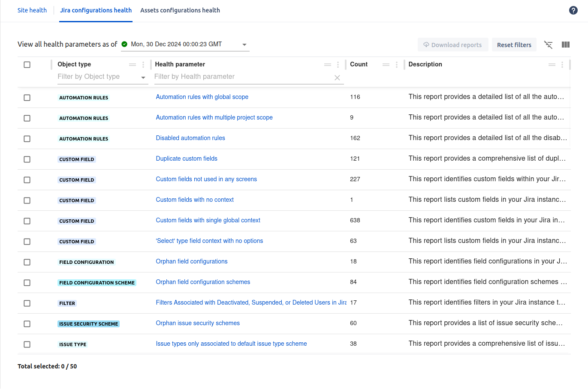Click Count column drag handle
Screen dimensions: 588x389
(x=386, y=65)
